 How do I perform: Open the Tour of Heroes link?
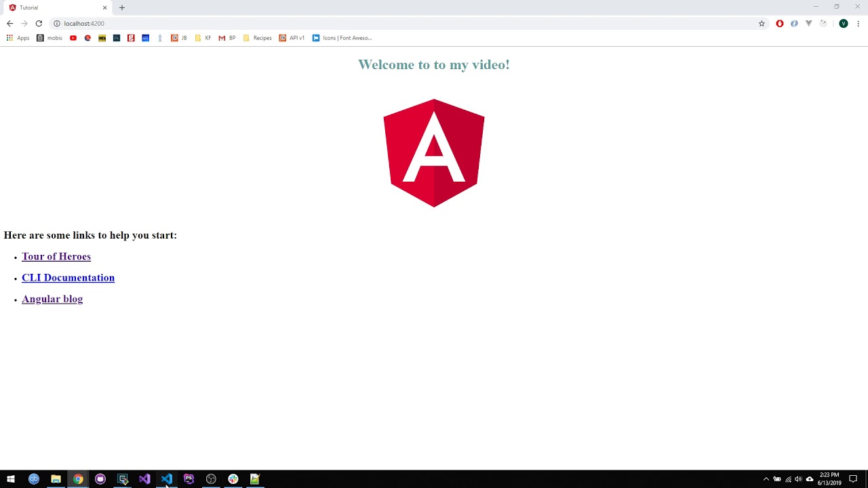pyautogui.click(x=56, y=256)
